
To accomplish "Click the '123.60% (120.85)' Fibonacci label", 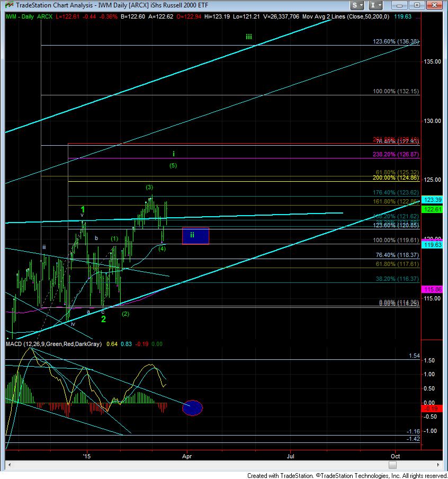I will (x=396, y=225).
